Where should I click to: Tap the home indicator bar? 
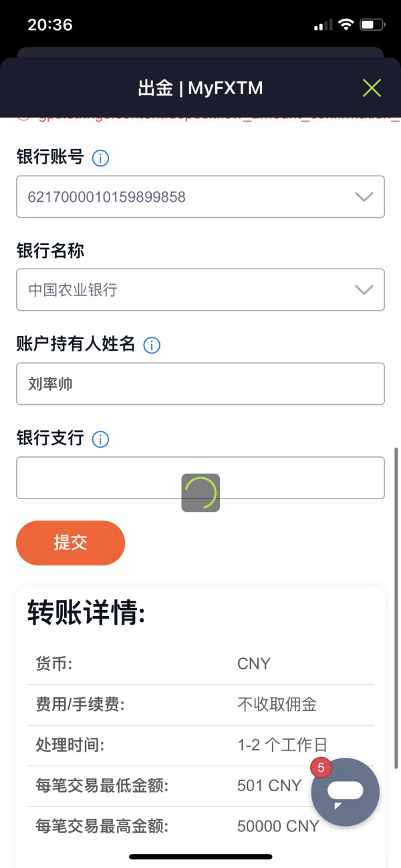200,856
